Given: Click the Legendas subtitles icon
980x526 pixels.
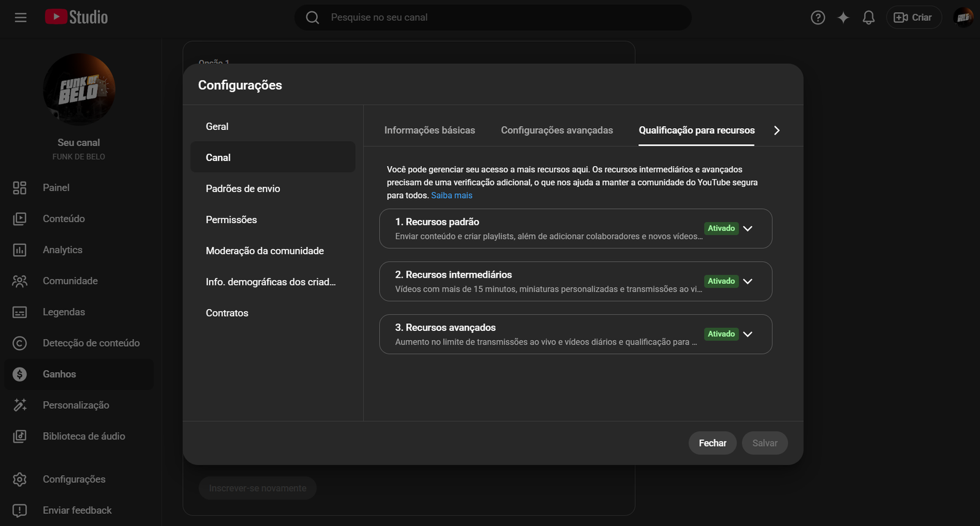Looking at the screenshot, I should 20,312.
